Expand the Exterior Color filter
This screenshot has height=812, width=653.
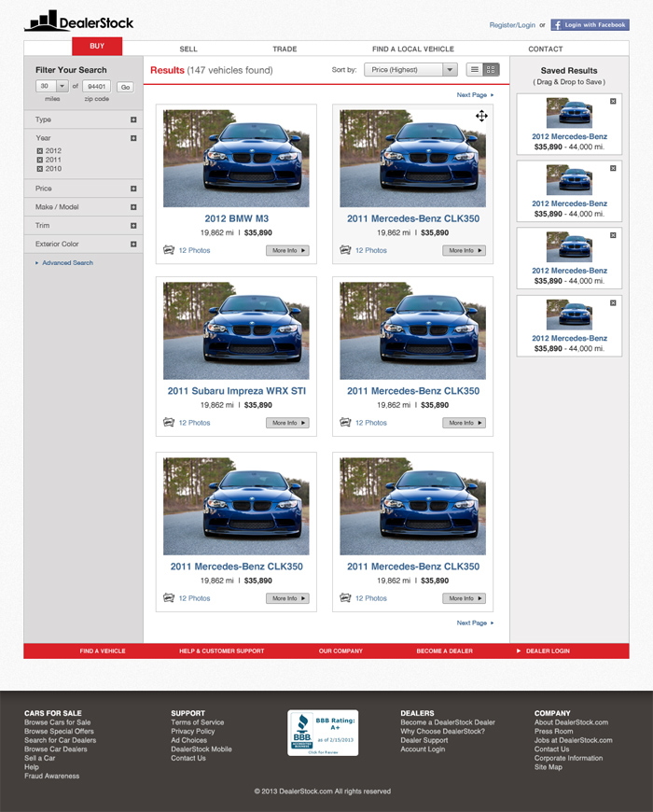click(x=133, y=244)
